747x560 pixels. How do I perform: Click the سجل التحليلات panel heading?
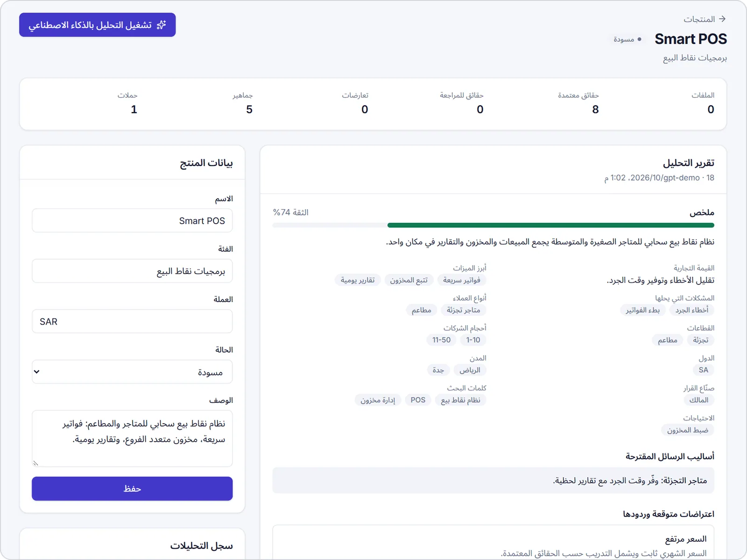tap(201, 546)
